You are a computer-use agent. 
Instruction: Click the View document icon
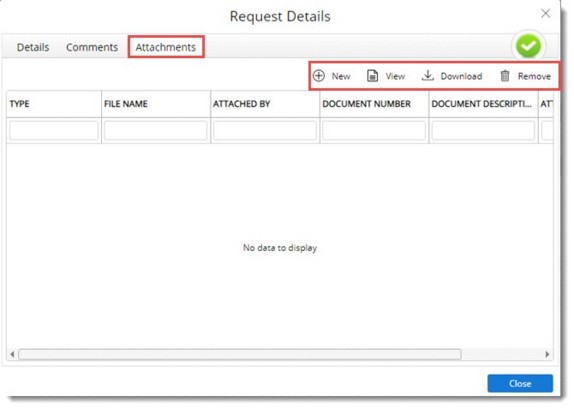(x=372, y=76)
